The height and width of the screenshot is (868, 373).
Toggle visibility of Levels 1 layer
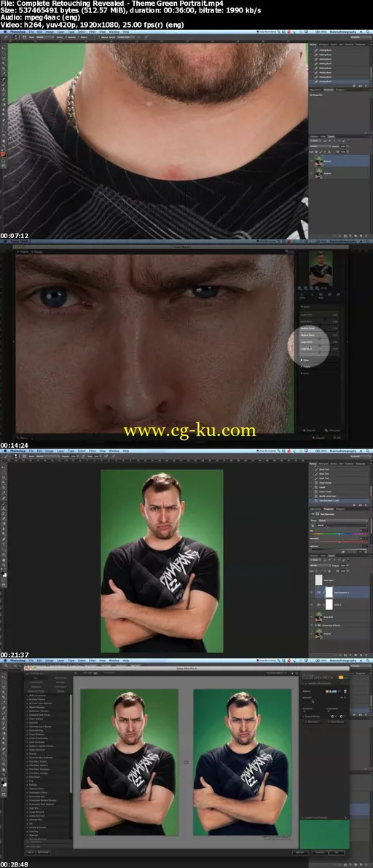[311, 604]
